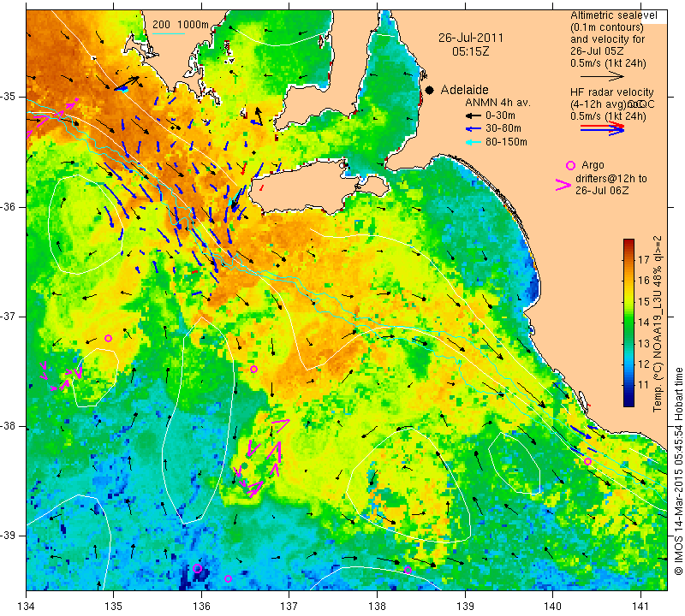This screenshot has height=616, width=685.
Task: Click the 'ANMN 4h av.' legend heading
Action: click(497, 103)
